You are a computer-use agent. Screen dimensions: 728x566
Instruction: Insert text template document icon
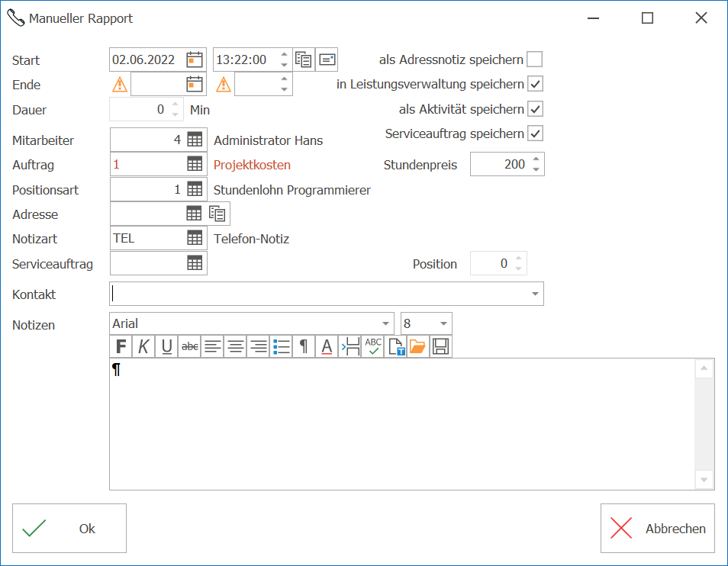395,346
